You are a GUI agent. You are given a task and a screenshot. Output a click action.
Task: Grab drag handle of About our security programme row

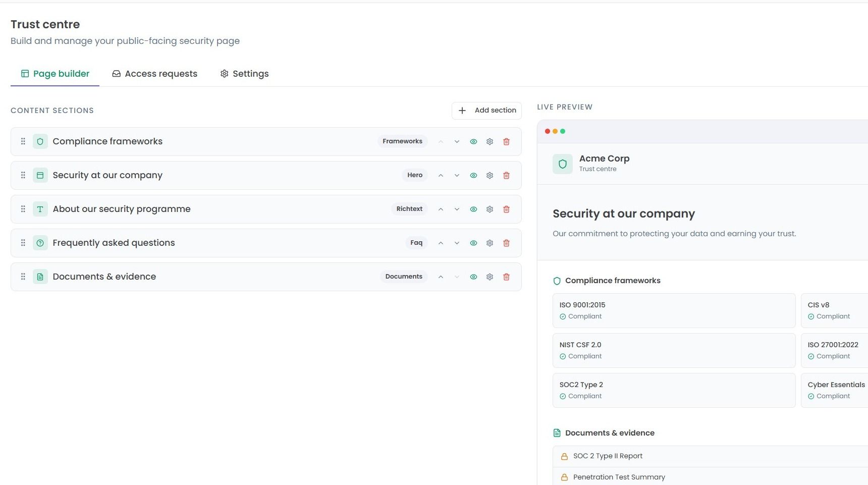(x=23, y=209)
